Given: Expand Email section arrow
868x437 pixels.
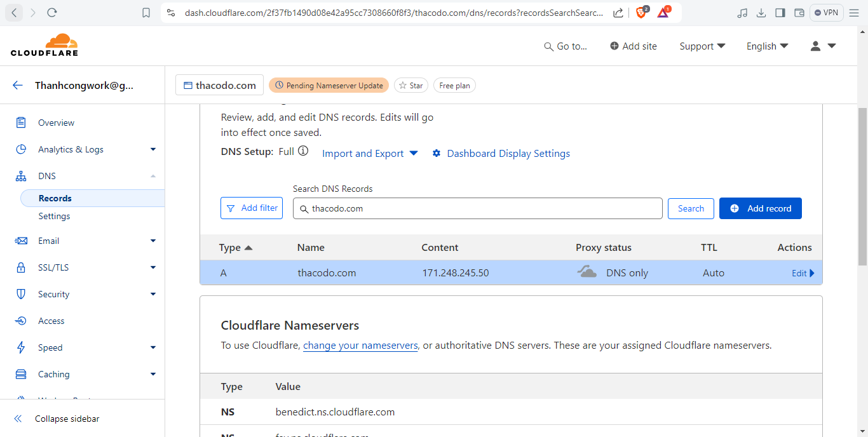Looking at the screenshot, I should click(x=153, y=241).
